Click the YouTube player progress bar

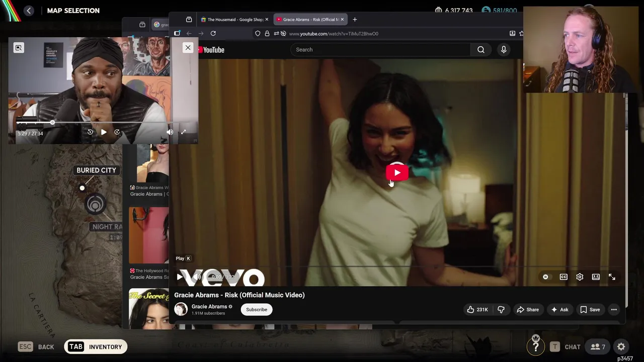coord(397,267)
